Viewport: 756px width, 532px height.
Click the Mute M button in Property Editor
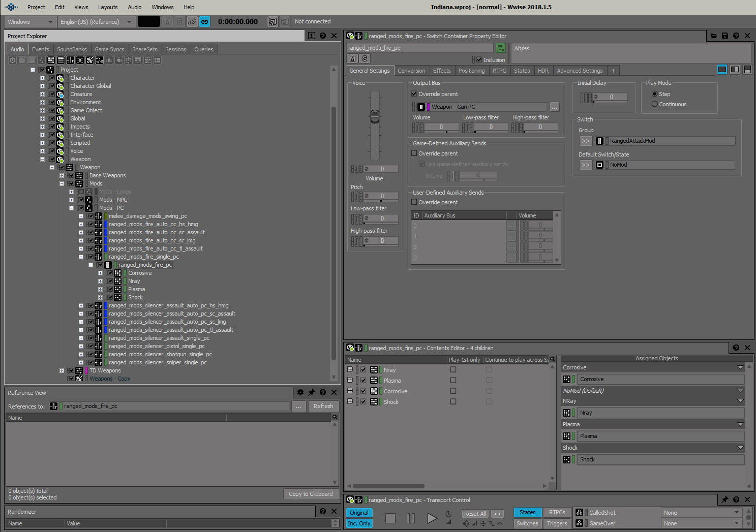(x=353, y=59)
